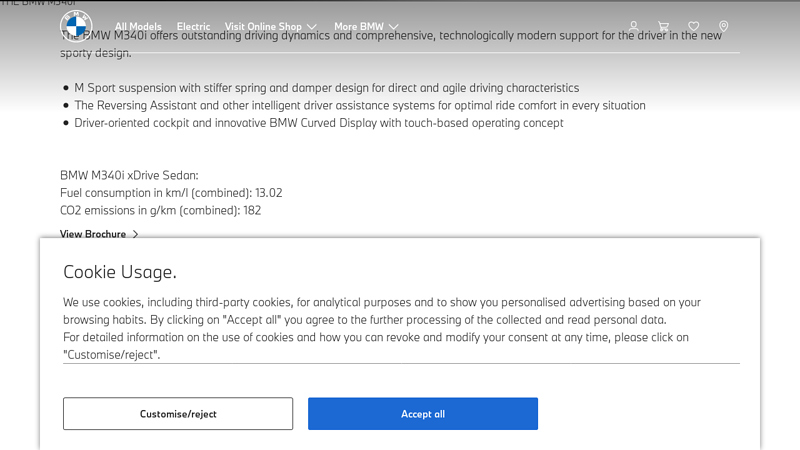Click the arrow beside View Brochure

[x=135, y=234]
